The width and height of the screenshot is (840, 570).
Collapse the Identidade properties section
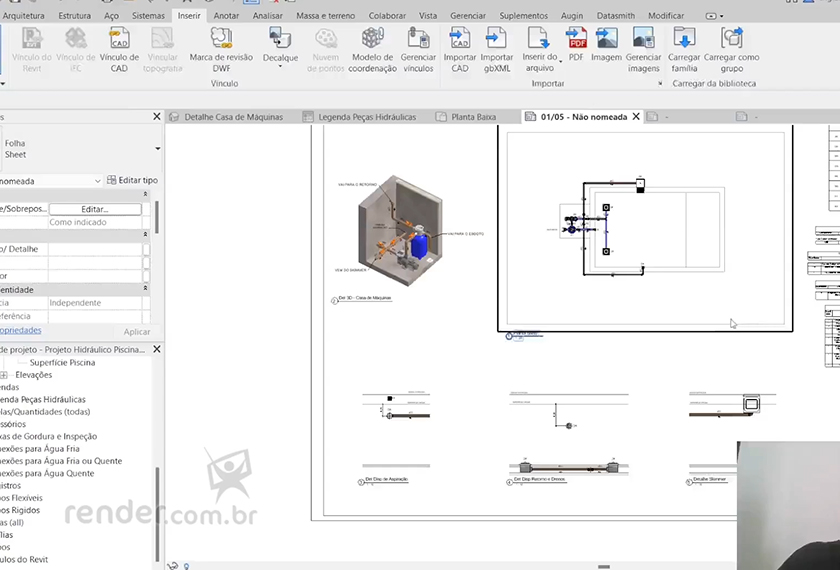146,289
